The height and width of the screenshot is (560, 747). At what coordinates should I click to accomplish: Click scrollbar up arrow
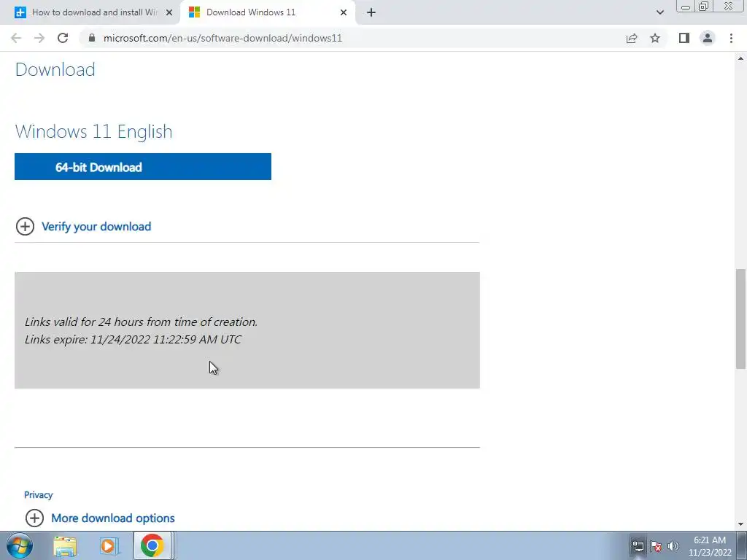[x=741, y=58]
